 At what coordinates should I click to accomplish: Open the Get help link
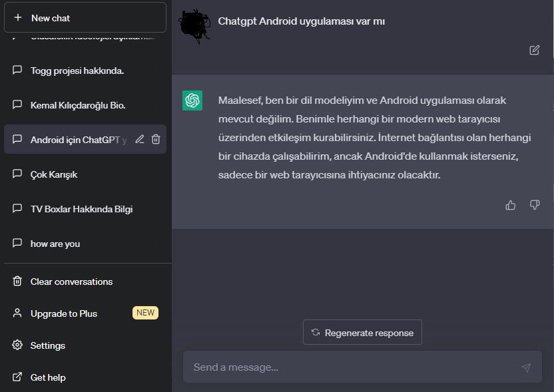tap(85, 377)
